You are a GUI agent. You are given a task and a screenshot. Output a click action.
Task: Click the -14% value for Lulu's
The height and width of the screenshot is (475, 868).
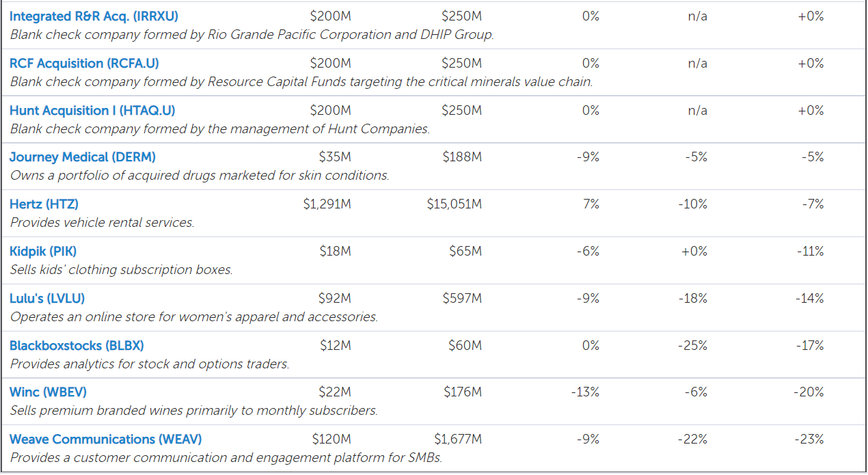coord(810,299)
